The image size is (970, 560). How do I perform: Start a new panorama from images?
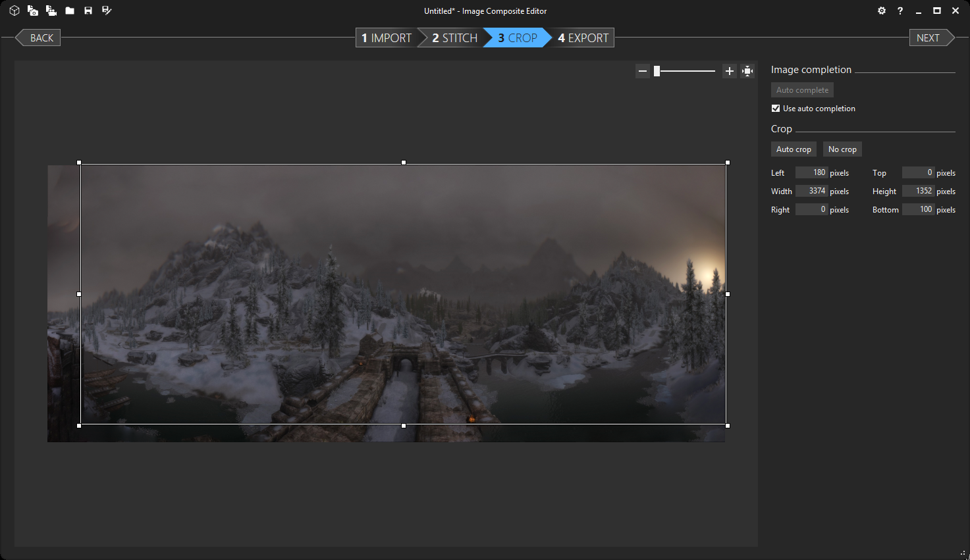pyautogui.click(x=32, y=11)
